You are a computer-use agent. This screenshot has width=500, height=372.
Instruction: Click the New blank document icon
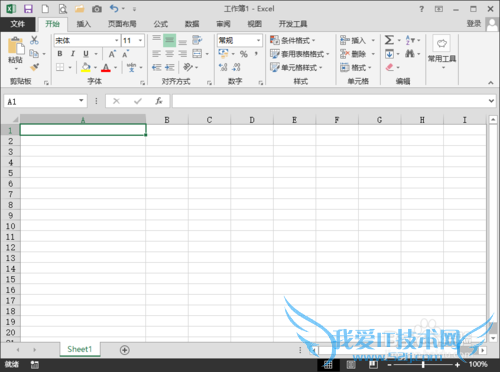pos(45,9)
